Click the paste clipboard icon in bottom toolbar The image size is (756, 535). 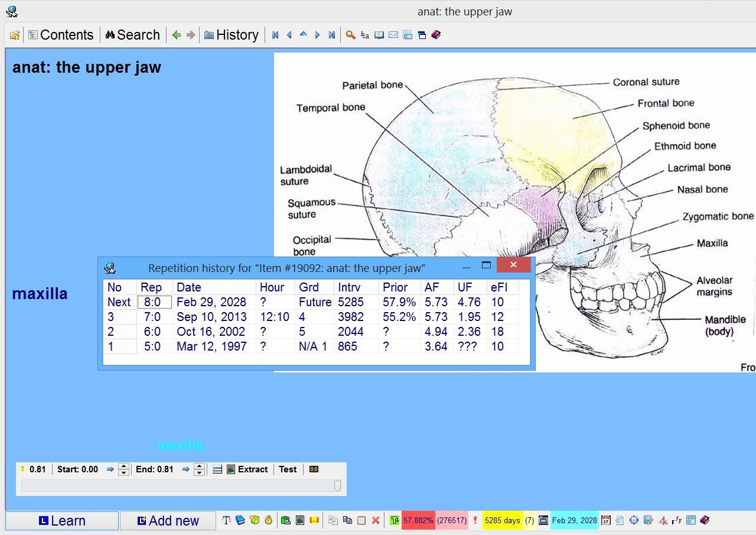tap(361, 521)
